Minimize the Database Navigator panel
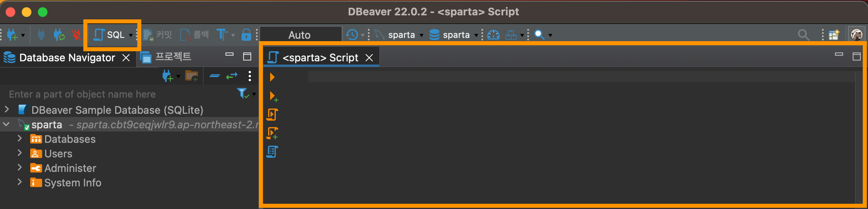This screenshot has height=209, width=868. coord(229,54)
